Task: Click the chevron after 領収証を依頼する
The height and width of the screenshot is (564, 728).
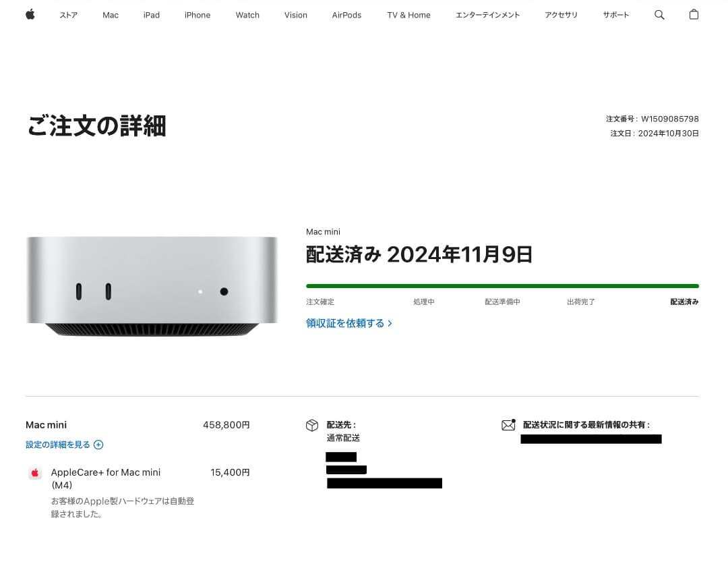Action: pyautogui.click(x=390, y=323)
